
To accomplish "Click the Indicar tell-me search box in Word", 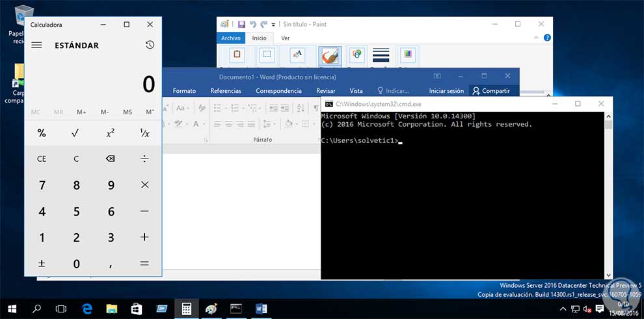I will click(x=393, y=91).
